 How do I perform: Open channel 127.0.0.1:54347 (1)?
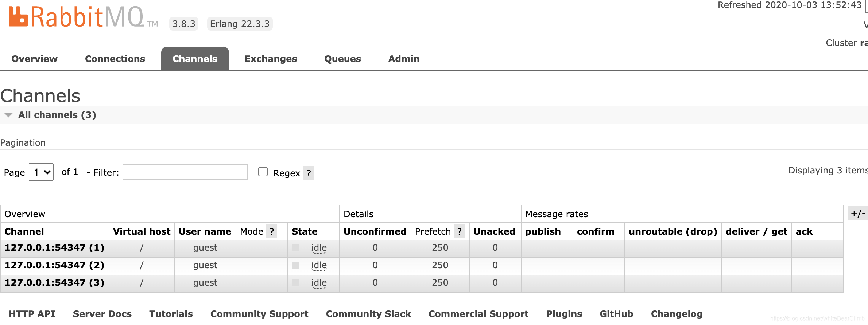pyautogui.click(x=54, y=248)
